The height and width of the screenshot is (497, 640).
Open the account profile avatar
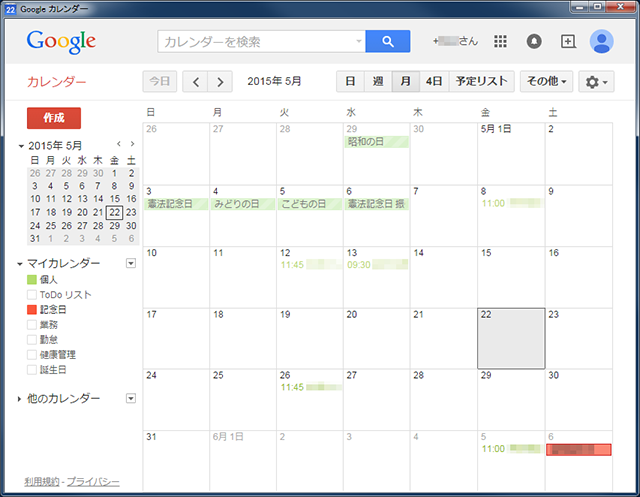601,41
